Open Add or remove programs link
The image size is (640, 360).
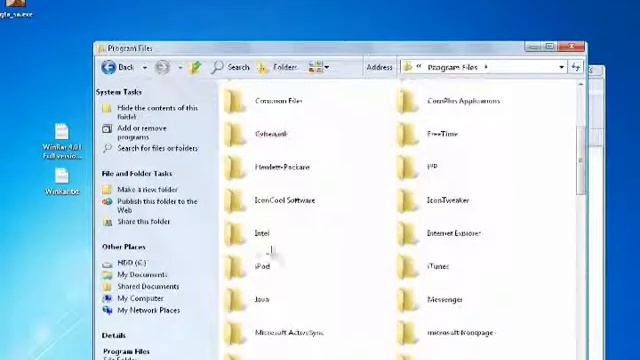pyautogui.click(x=142, y=132)
